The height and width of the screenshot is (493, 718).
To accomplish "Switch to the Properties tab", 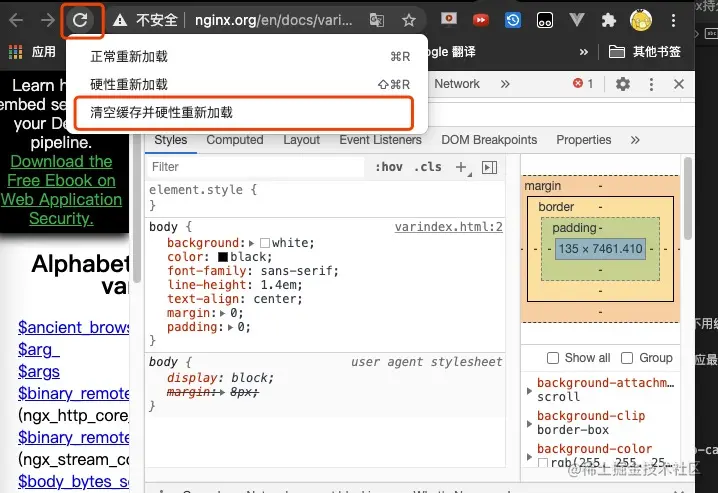I will point(583,140).
